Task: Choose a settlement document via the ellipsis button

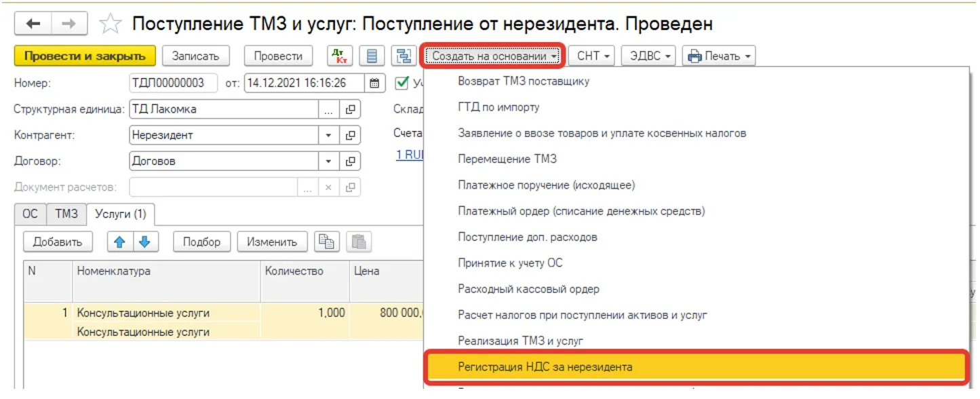Action: 307,187
